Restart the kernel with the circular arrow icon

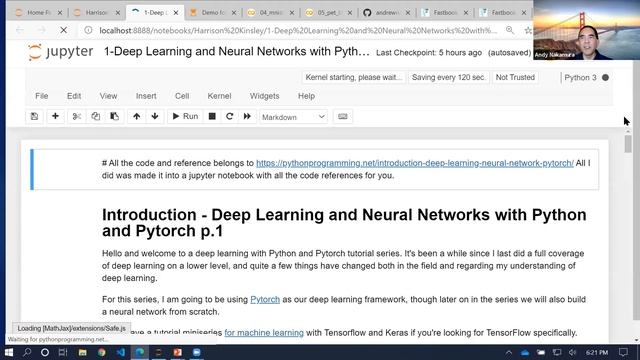[x=229, y=117]
